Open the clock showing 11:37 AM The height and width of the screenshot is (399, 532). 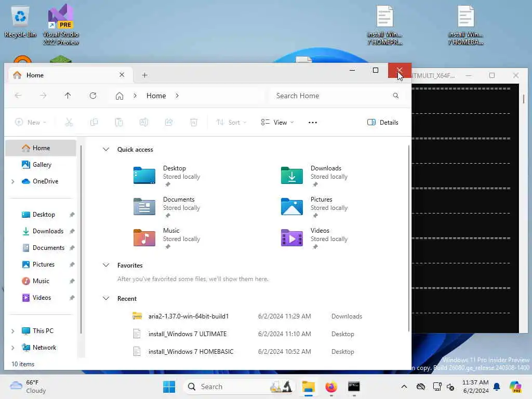pos(475,387)
